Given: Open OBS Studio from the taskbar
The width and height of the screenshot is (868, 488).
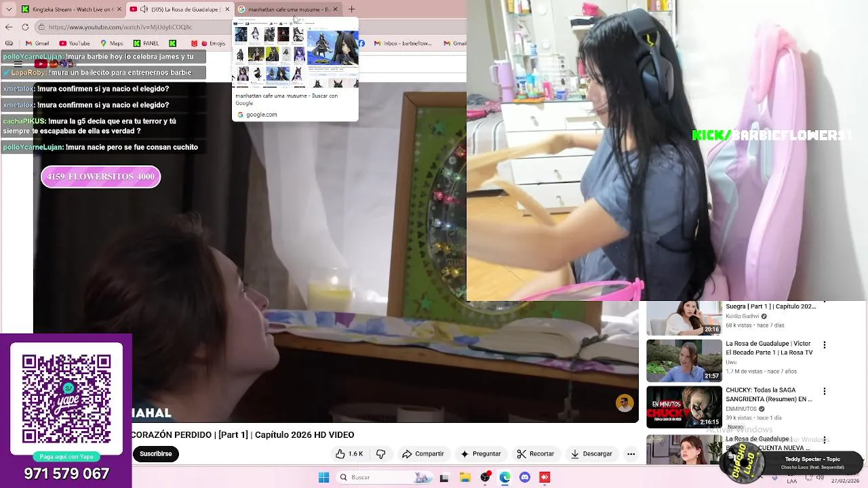Looking at the screenshot, I should coord(485,477).
